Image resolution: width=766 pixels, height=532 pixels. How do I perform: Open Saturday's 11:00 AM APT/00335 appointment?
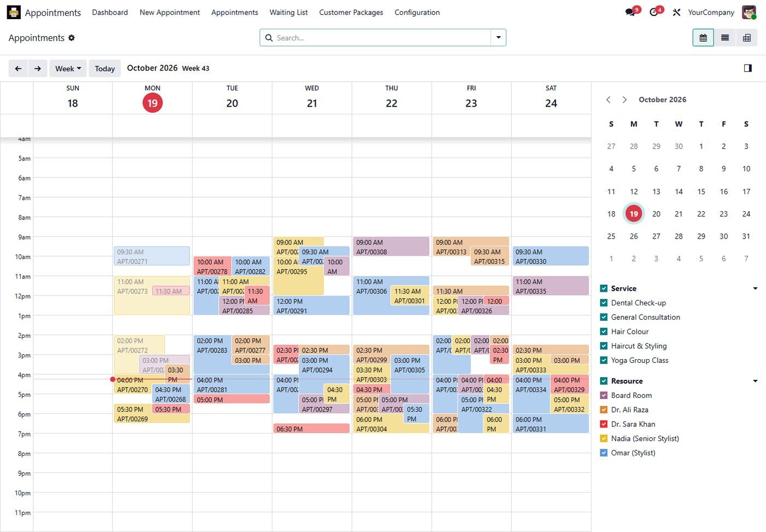coord(550,286)
